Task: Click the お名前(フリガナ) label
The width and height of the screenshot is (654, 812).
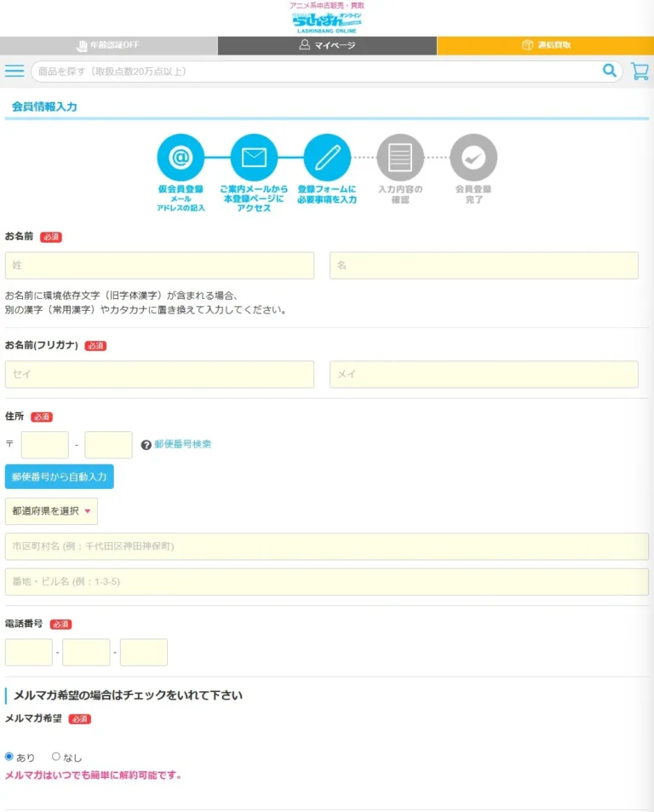Action: (x=42, y=345)
